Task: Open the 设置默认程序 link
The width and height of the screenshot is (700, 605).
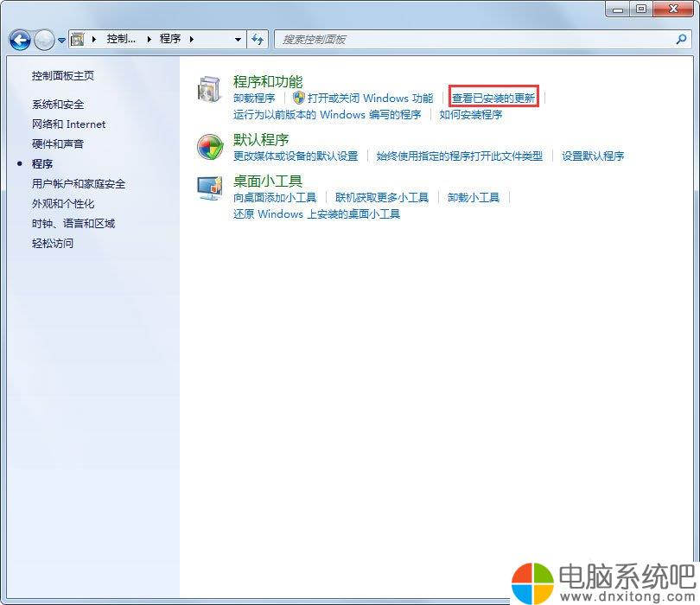Action: click(593, 156)
